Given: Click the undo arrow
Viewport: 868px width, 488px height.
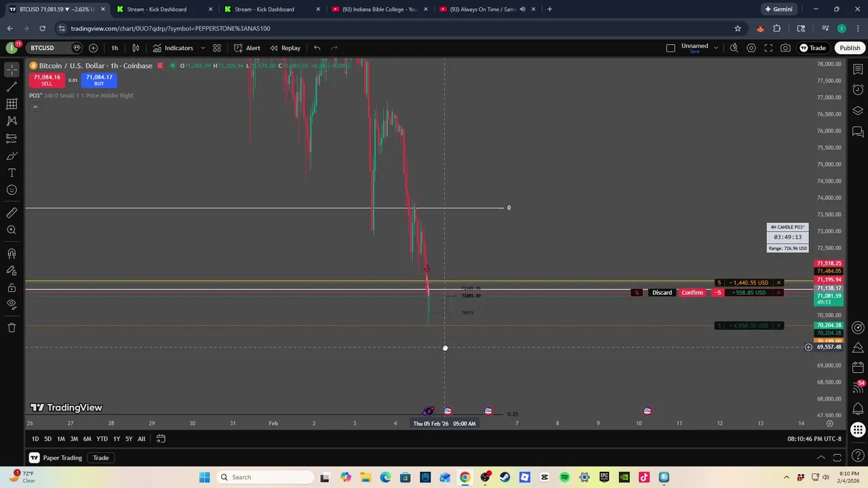Looking at the screenshot, I should (317, 47).
